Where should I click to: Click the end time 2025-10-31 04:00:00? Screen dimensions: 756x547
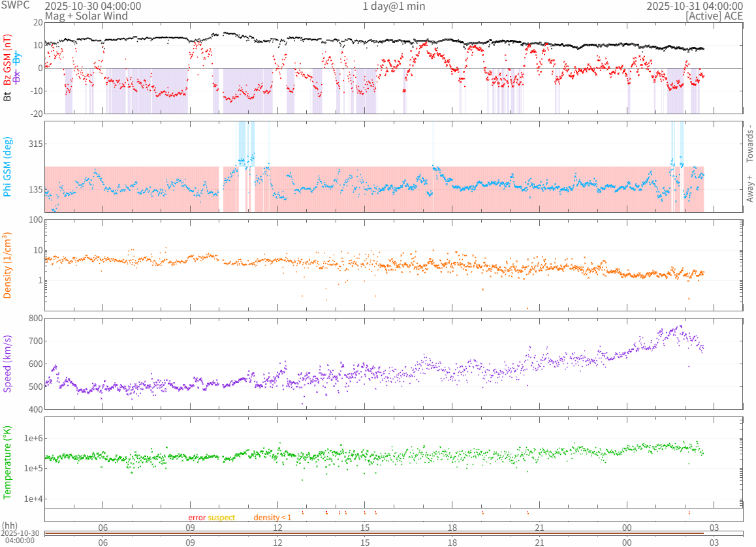(x=694, y=7)
